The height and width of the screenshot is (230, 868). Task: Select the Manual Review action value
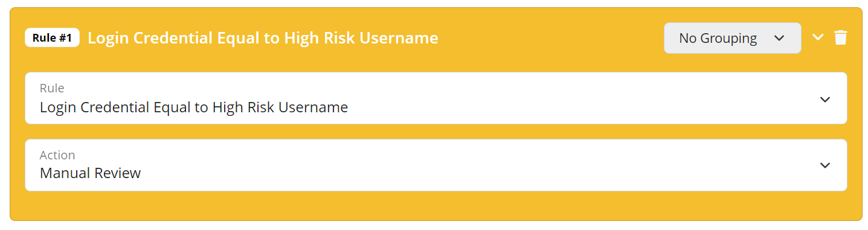pos(91,173)
